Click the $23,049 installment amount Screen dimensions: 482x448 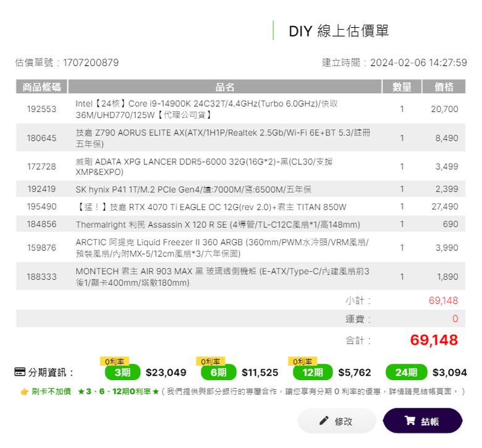[x=166, y=373]
